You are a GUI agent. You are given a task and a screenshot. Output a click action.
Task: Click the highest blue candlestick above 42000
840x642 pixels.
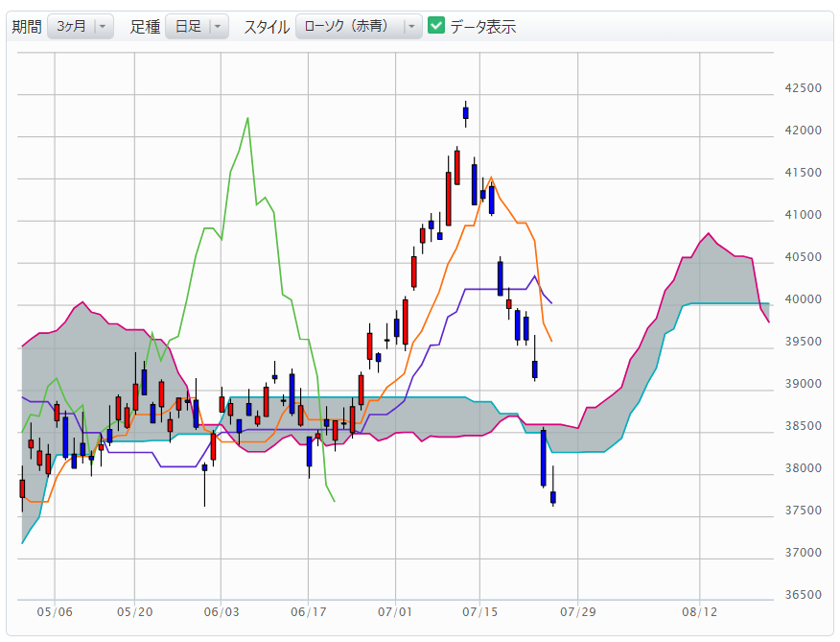pyautogui.click(x=465, y=113)
